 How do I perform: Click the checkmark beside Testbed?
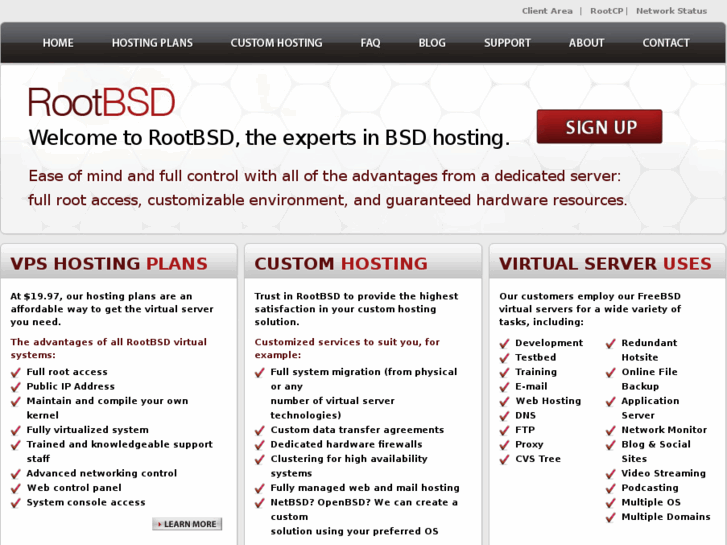point(504,358)
